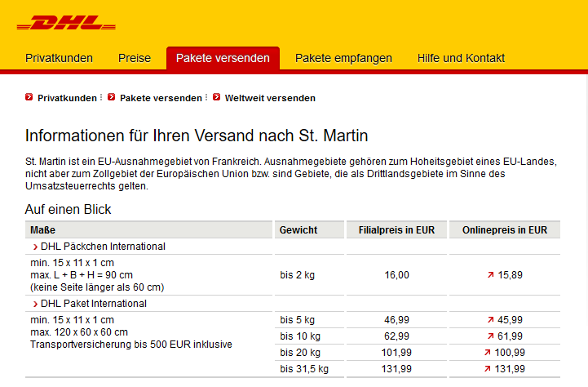Open DHL Päckchen International link
Screen dimensions: 588x387
tap(103, 247)
